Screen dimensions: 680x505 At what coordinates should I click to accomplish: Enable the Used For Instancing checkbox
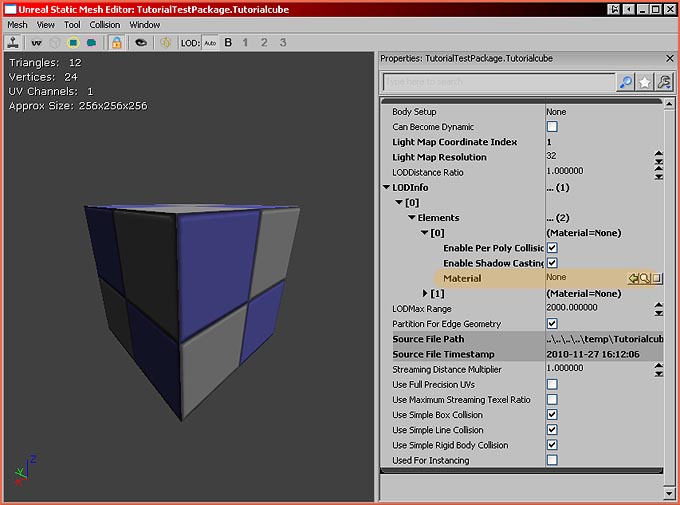pyautogui.click(x=552, y=460)
